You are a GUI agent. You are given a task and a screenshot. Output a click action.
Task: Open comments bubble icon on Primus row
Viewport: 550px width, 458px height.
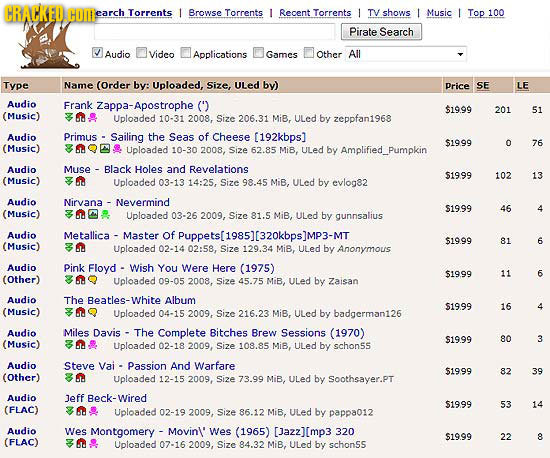click(93, 149)
